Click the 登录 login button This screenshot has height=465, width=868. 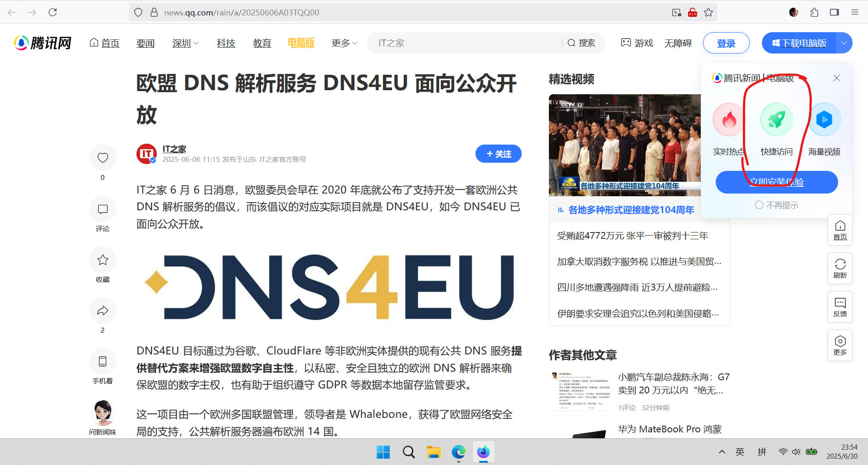coord(726,43)
